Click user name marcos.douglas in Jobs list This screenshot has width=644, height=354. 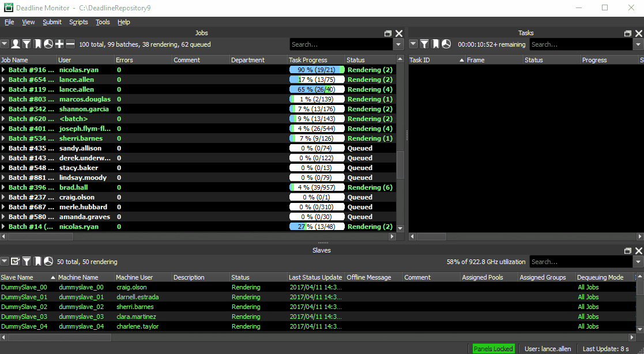pyautogui.click(x=85, y=99)
